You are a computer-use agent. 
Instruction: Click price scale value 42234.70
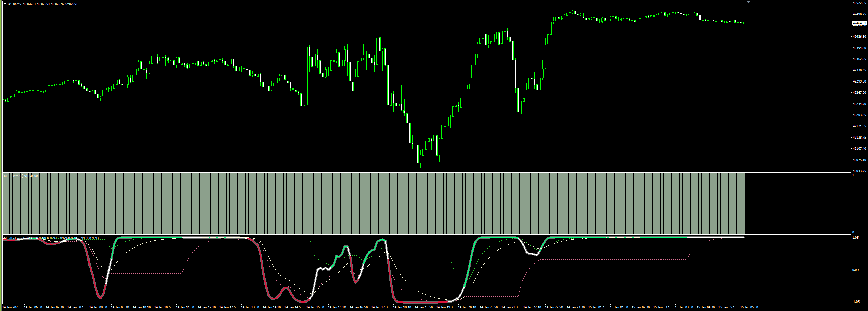tap(860, 104)
